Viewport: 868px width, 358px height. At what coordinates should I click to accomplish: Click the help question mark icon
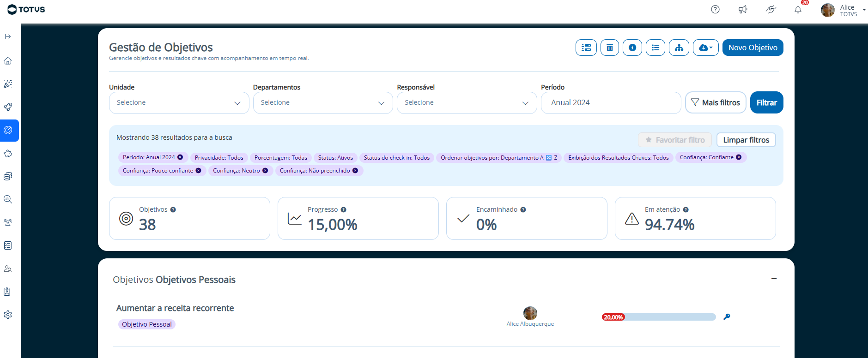tap(715, 10)
